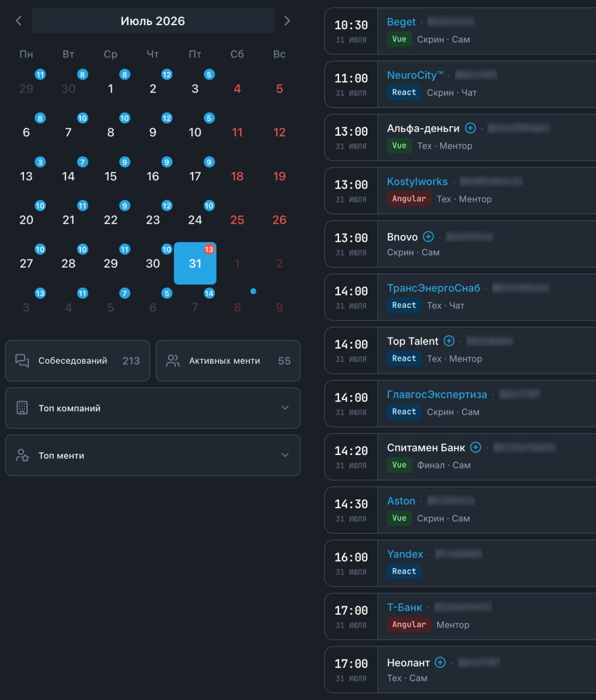Click badge 14 above August 7
The image size is (596, 700).
tap(209, 293)
